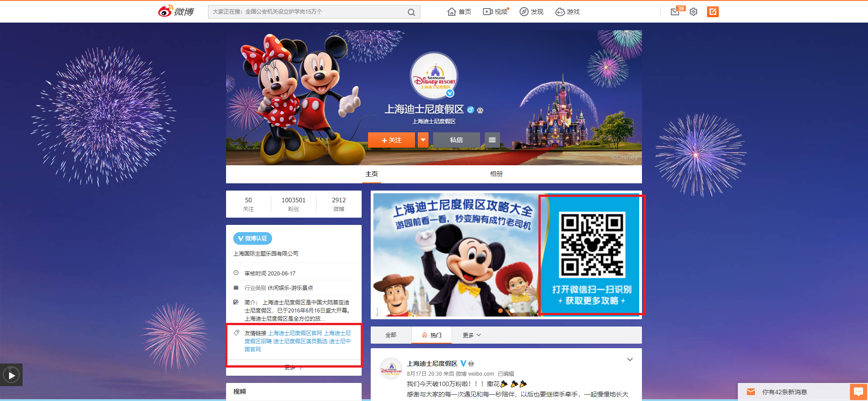Click the 迪士尼中国官网 link
The image size is (868, 401).
tap(297, 345)
